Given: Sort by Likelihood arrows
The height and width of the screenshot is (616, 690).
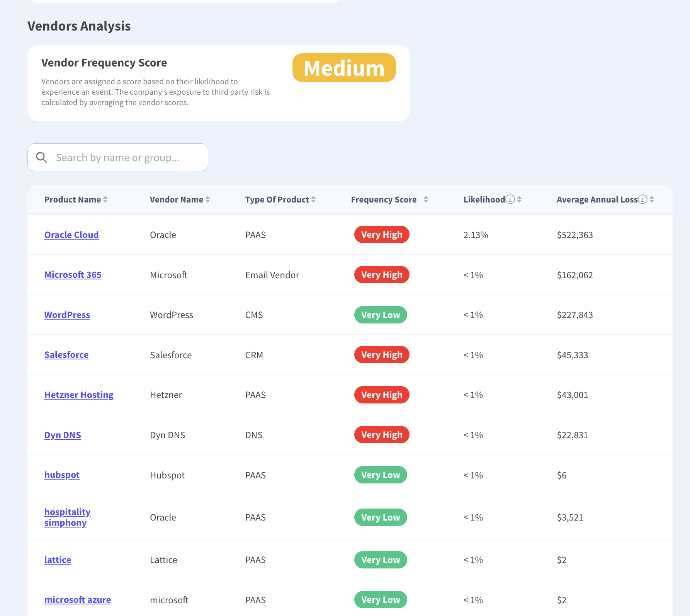Looking at the screenshot, I should 519,199.
